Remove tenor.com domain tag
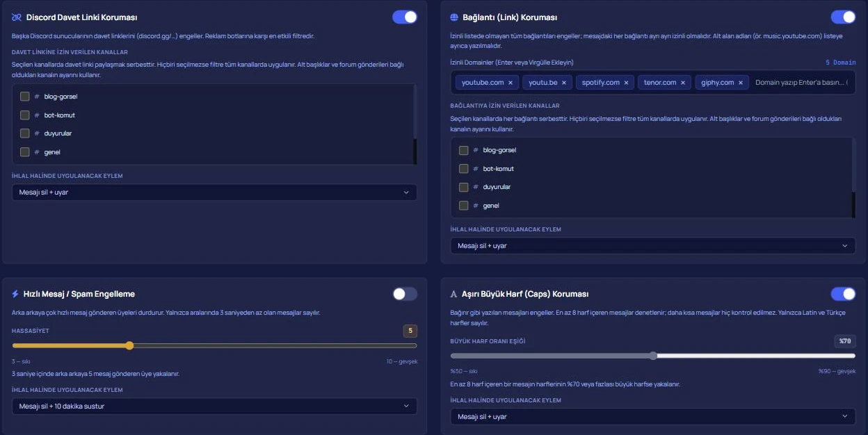Image resolution: width=868 pixels, height=435 pixels. pos(683,83)
